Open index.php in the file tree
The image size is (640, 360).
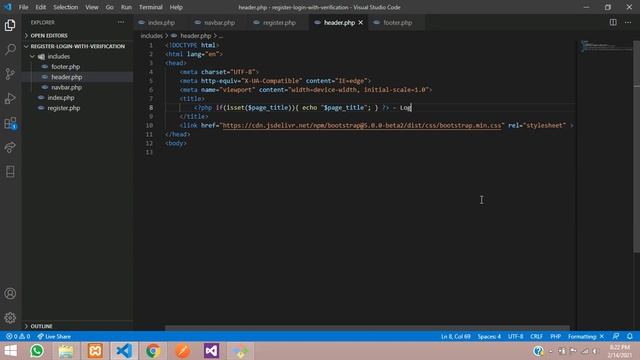60,98
